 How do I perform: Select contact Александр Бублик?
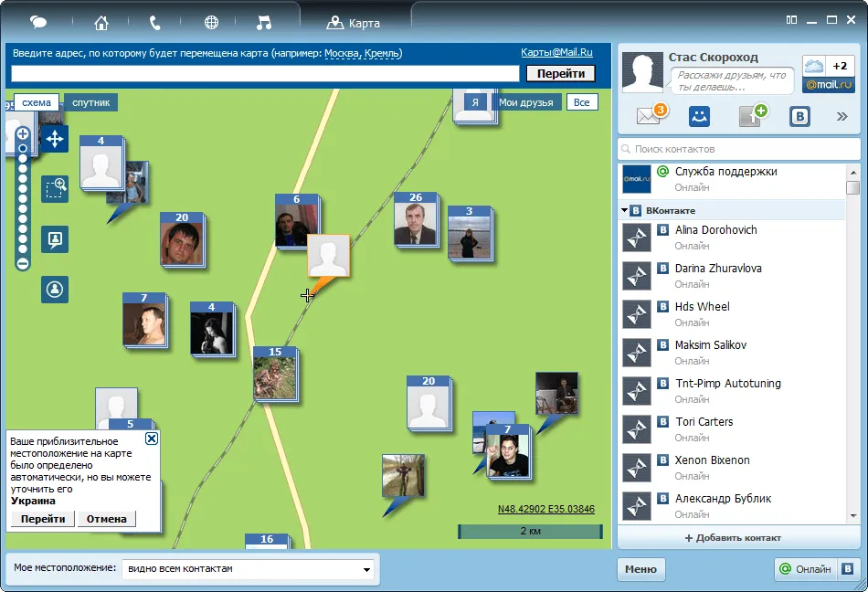click(732, 506)
